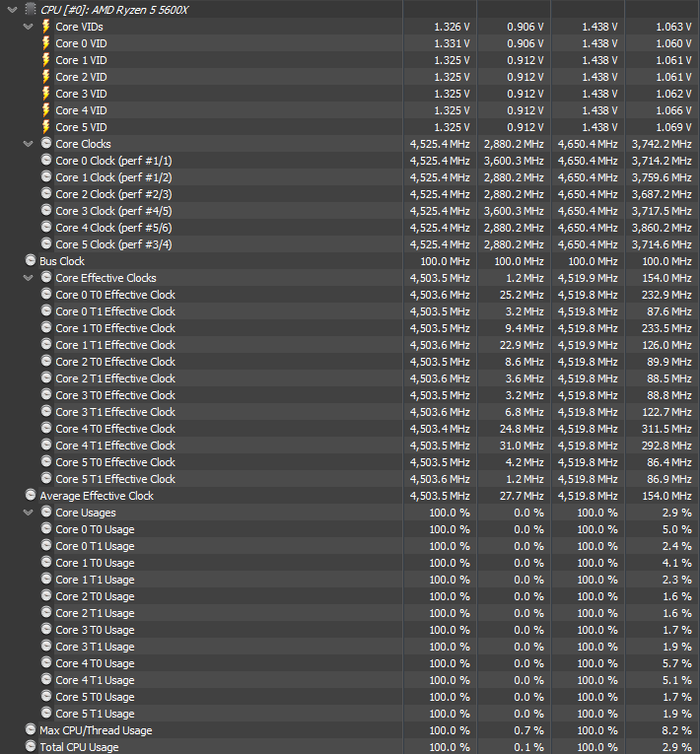Click the lightning icon next to Core VIDs

coord(45,26)
